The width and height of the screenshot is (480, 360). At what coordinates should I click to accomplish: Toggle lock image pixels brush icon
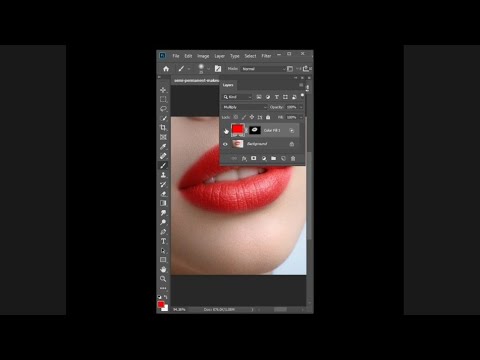244,117
